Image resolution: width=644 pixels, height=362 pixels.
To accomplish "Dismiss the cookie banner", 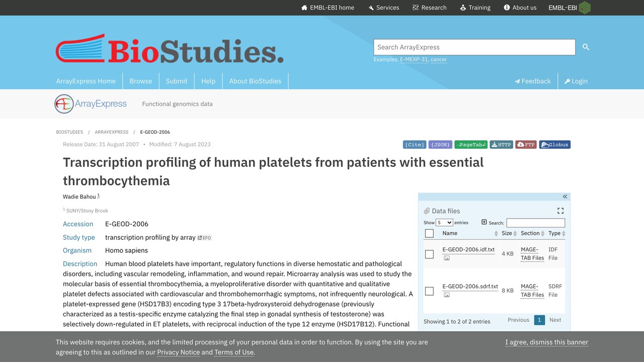I will click(x=546, y=342).
